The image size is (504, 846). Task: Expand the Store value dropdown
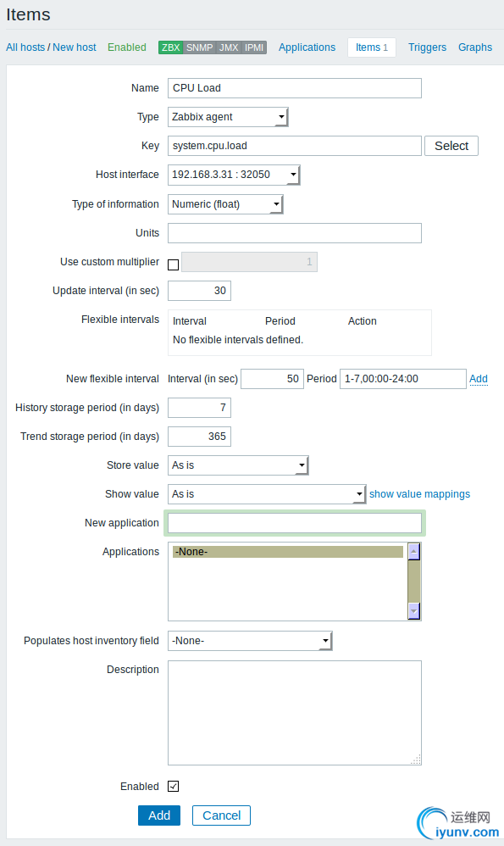point(238,465)
